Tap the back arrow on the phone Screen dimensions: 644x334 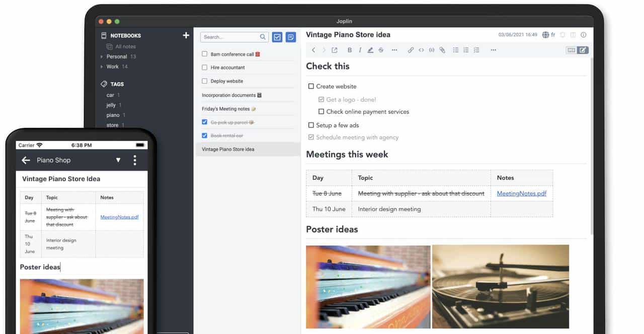pyautogui.click(x=26, y=160)
